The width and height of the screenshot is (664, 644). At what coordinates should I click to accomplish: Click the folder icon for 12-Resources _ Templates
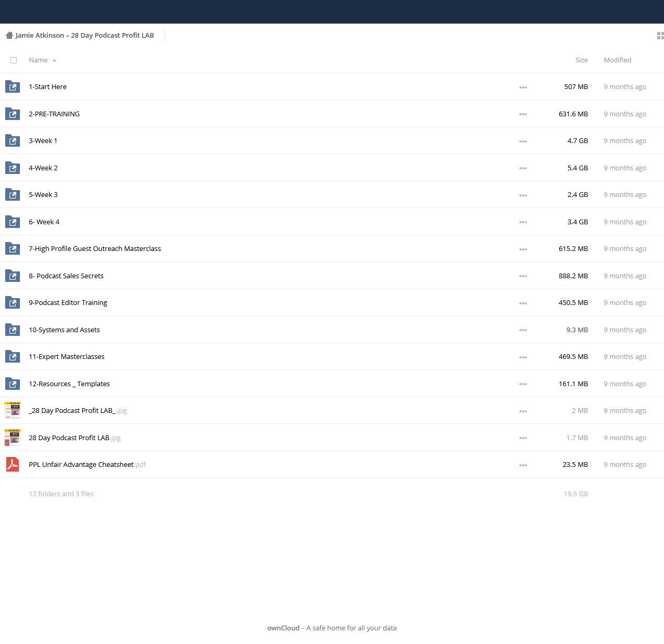click(x=13, y=384)
